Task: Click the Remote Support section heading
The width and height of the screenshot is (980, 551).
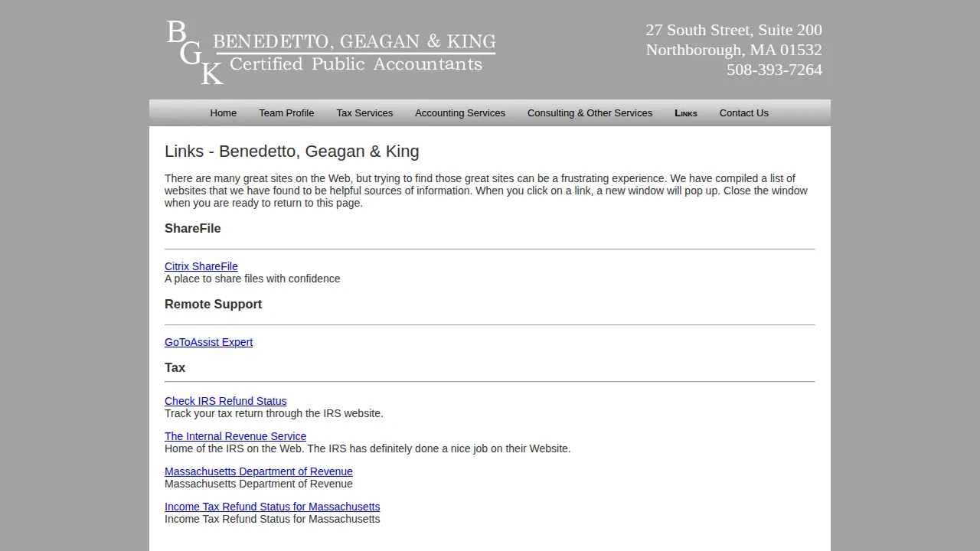Action: click(x=213, y=305)
